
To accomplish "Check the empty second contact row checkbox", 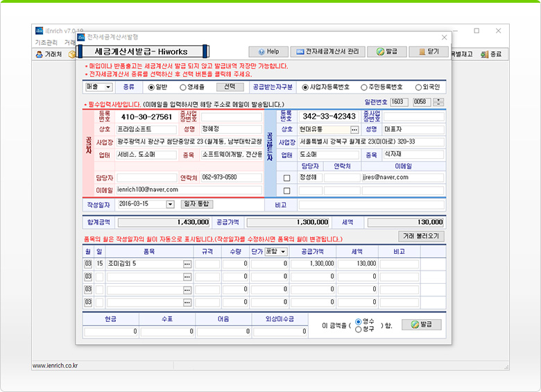I will coord(286,191).
